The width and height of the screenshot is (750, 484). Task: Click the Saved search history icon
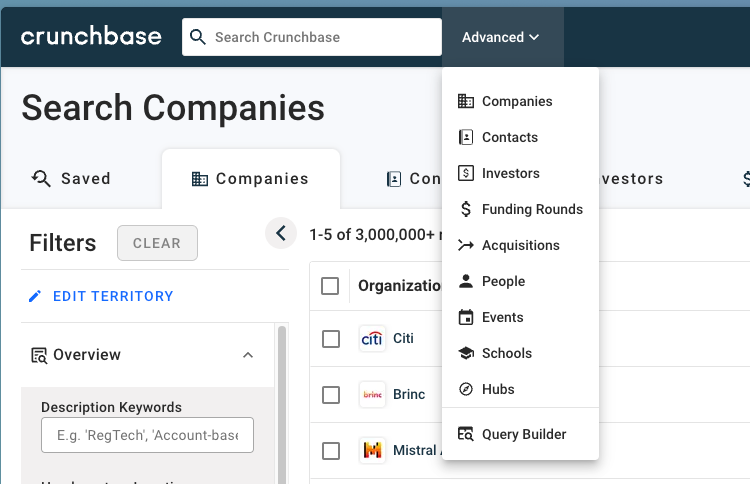(x=41, y=178)
